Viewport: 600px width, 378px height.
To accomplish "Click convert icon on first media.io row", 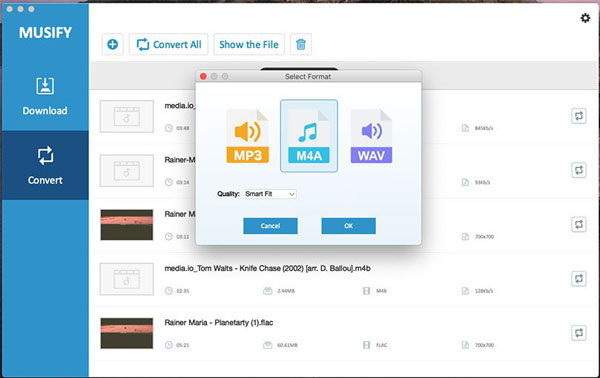I will [579, 116].
